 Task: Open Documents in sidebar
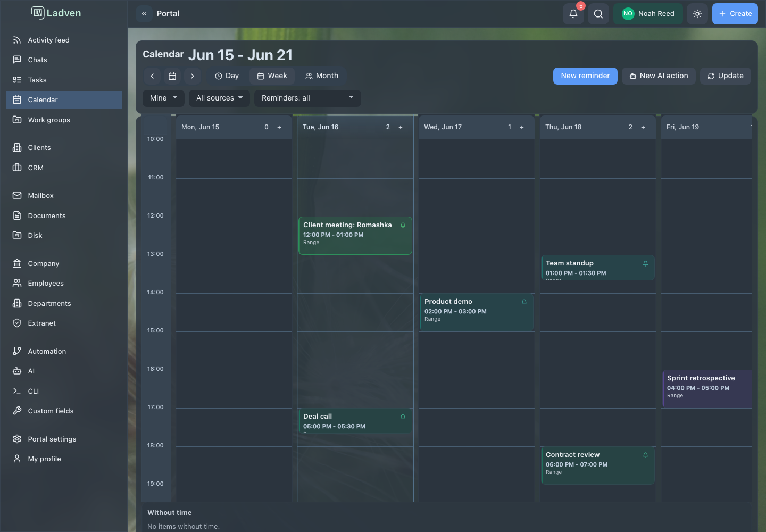pos(64,215)
